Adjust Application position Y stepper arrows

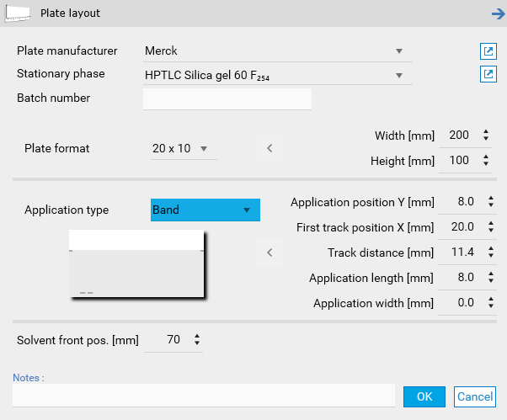coord(491,202)
